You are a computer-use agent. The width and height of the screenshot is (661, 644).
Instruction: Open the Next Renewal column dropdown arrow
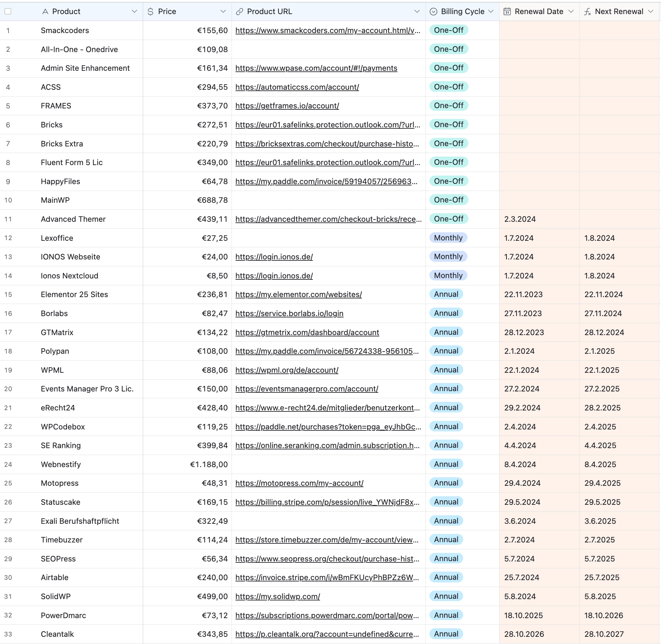click(651, 11)
